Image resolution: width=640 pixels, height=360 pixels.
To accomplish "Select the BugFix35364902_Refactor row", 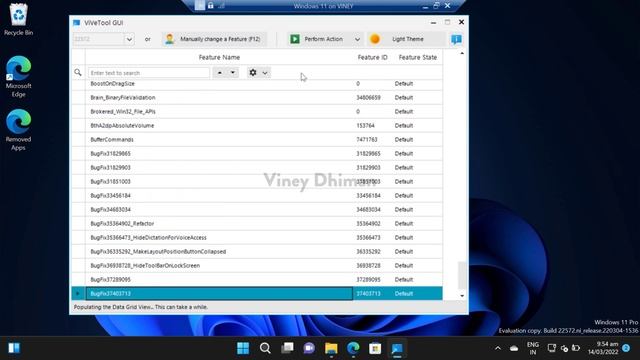I will click(x=257, y=224).
